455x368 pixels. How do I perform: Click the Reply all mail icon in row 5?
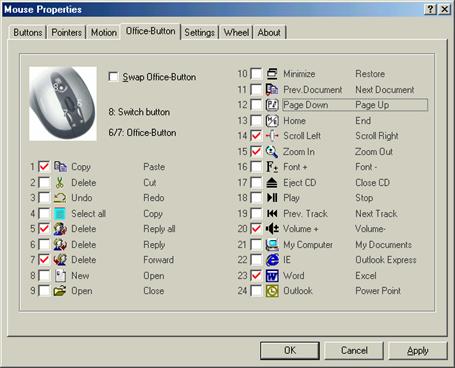pyautogui.click(x=60, y=229)
